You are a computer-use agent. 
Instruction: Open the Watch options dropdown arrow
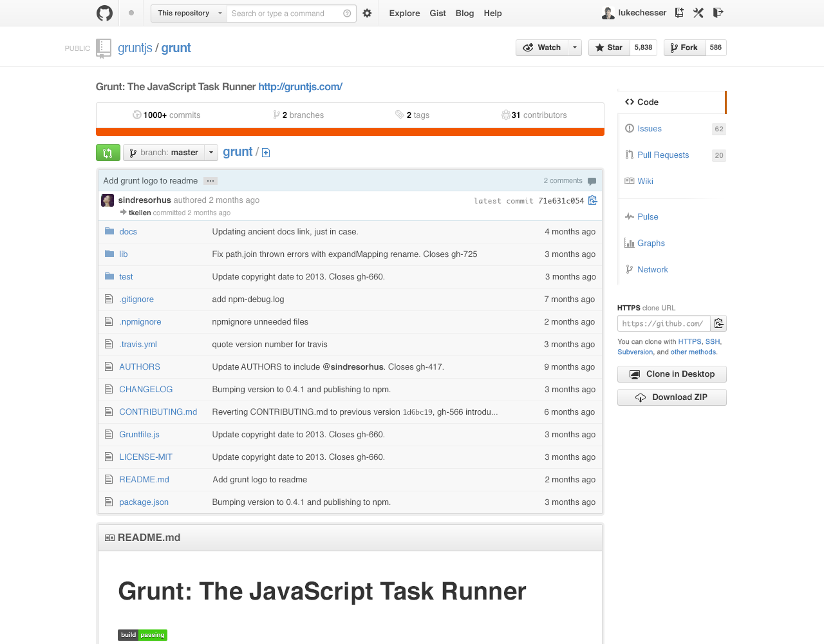pyautogui.click(x=575, y=48)
